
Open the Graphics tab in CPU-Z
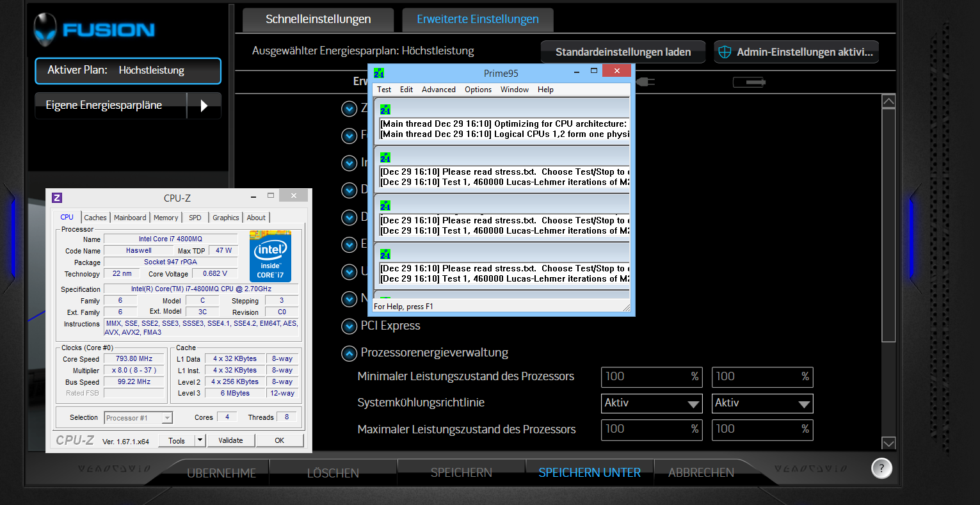point(226,218)
